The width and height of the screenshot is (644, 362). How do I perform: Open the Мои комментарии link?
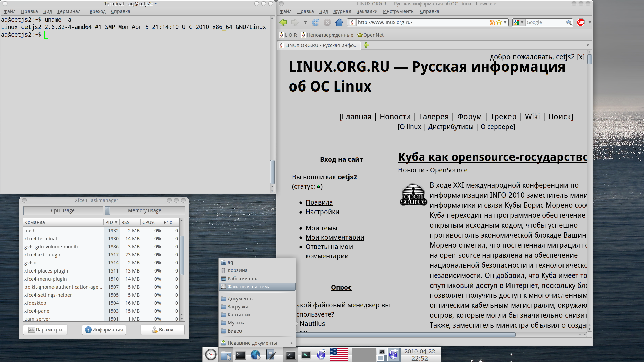[x=335, y=237]
